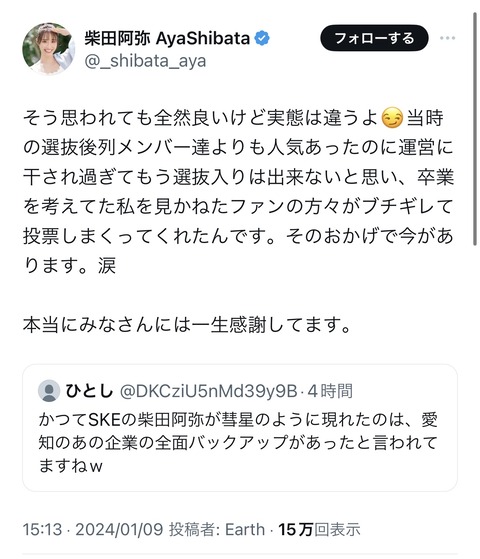Open the quoted user name ひとし

pyautogui.click(x=89, y=391)
